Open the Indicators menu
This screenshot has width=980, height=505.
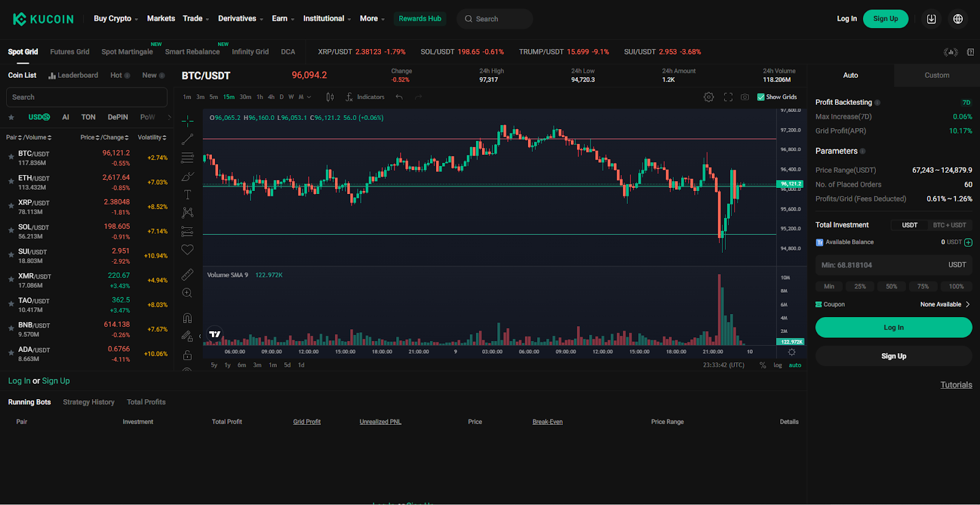coord(365,97)
